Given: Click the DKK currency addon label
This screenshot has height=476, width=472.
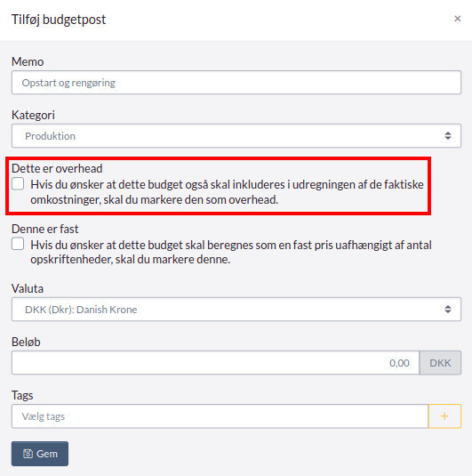Looking at the screenshot, I should point(440,363).
